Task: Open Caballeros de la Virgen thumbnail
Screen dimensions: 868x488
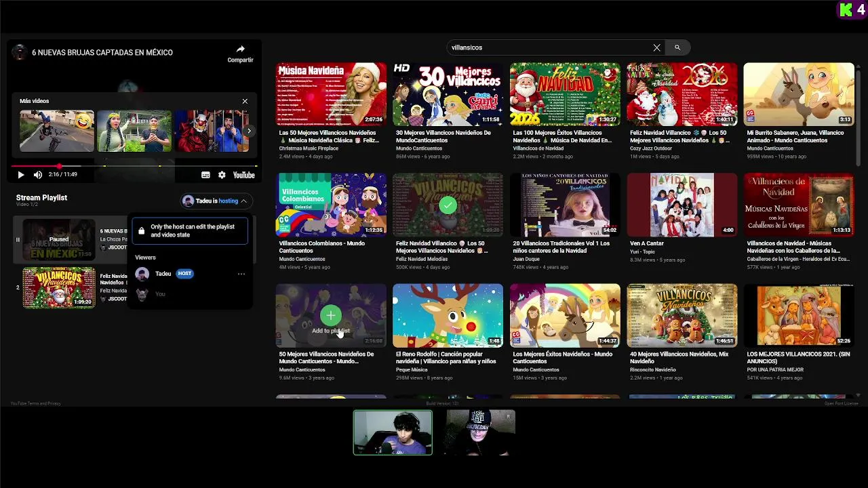Action: (x=799, y=205)
